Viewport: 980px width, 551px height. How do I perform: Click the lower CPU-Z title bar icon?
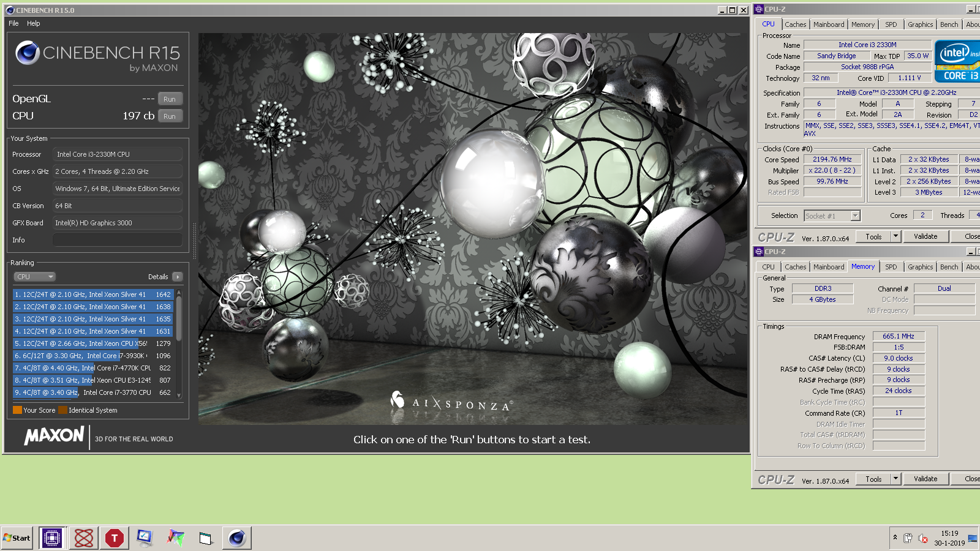[759, 252]
